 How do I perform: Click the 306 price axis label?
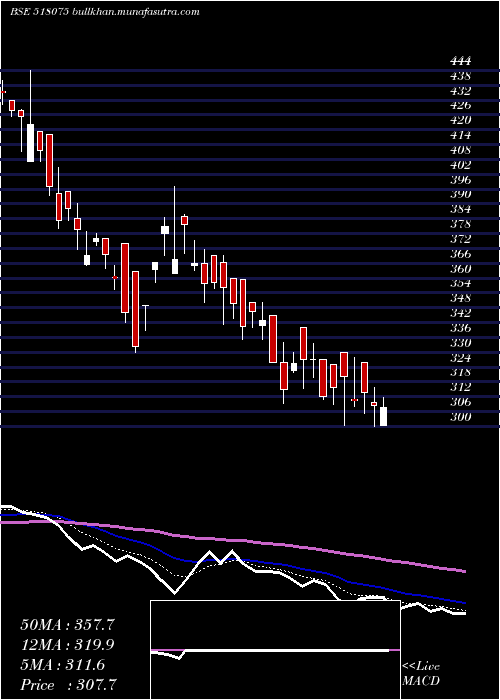pyautogui.click(x=460, y=402)
